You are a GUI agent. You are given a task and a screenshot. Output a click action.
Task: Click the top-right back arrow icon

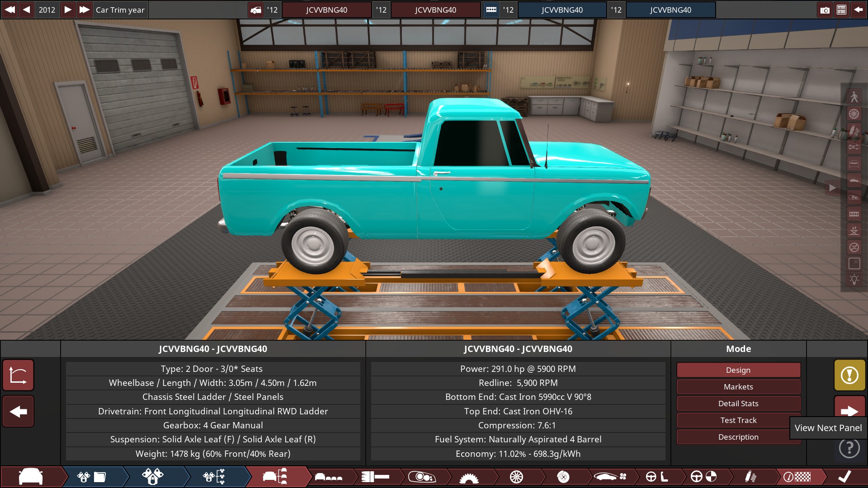click(858, 10)
